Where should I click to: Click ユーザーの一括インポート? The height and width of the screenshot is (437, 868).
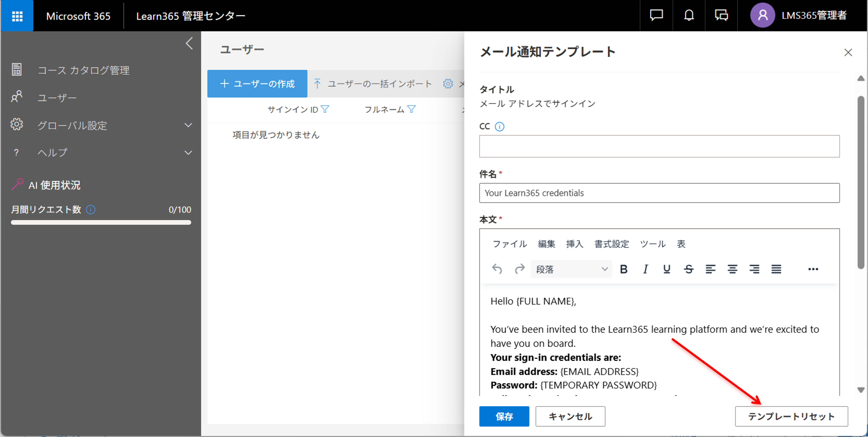click(x=373, y=84)
